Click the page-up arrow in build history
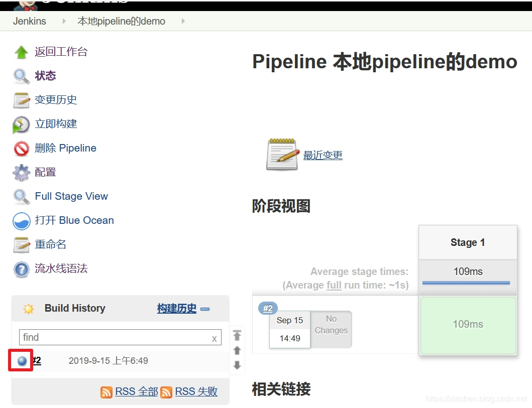Viewport: 532px width, 408px height. (x=237, y=350)
